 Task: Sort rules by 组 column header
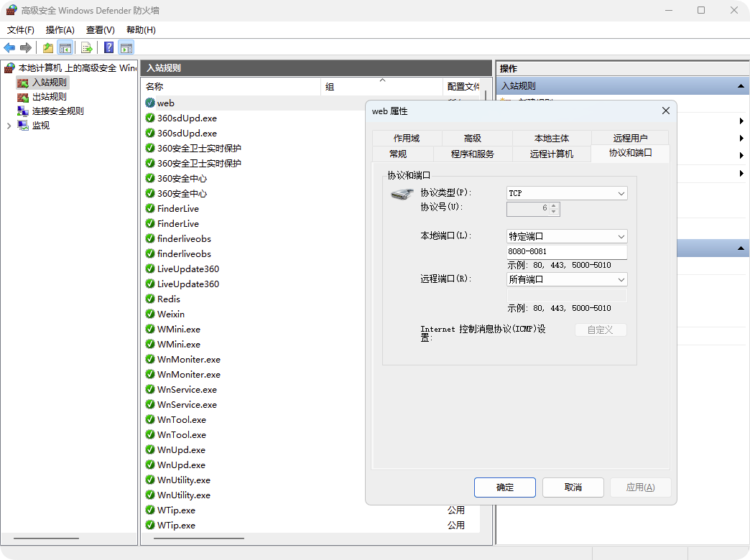coord(381,87)
